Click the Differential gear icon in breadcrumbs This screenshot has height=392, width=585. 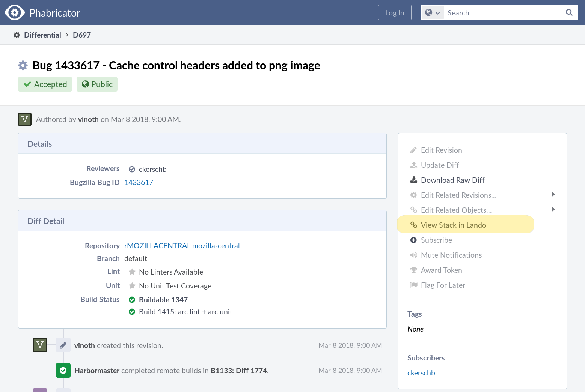(x=17, y=35)
